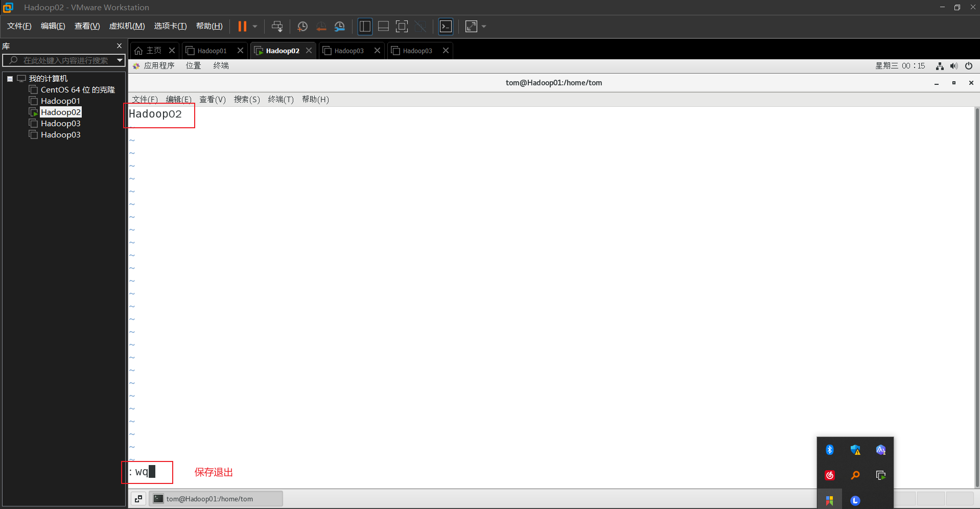The height and width of the screenshot is (509, 980).
Task: Open terminal 终端(T) menu
Action: coord(281,100)
